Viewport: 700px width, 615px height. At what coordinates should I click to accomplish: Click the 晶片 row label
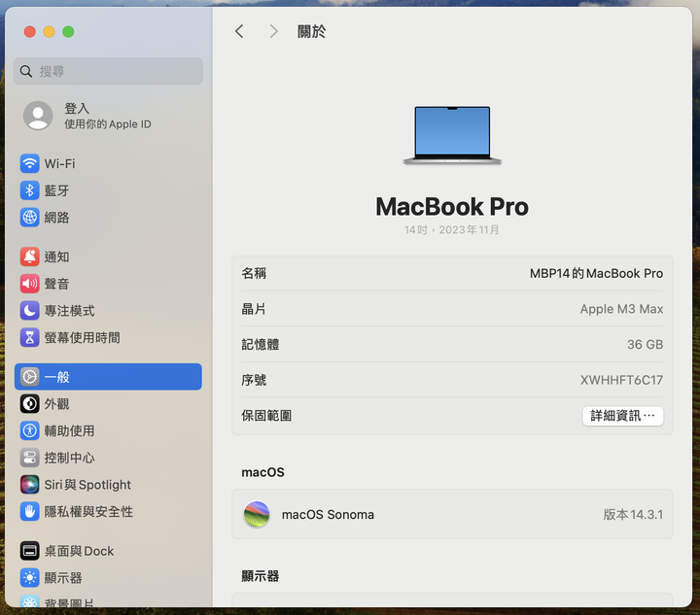(x=254, y=309)
